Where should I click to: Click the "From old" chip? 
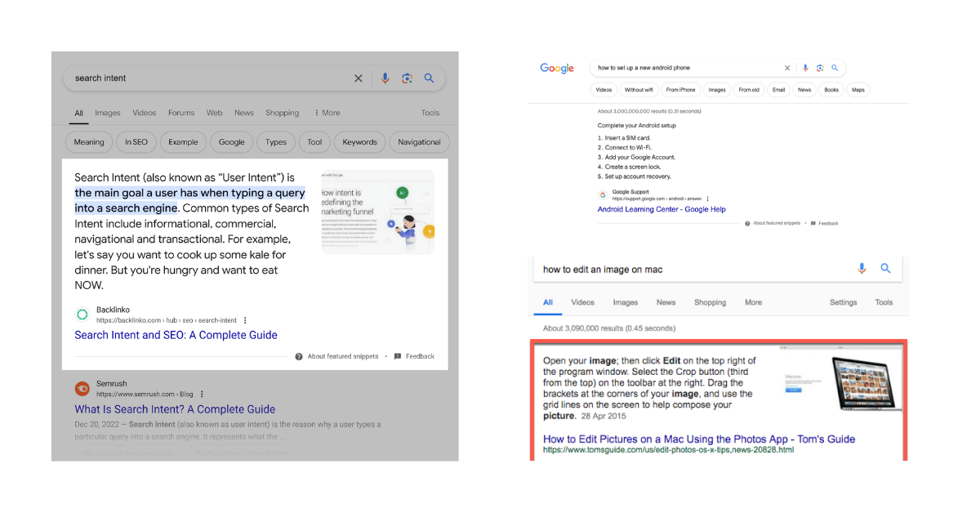749,90
